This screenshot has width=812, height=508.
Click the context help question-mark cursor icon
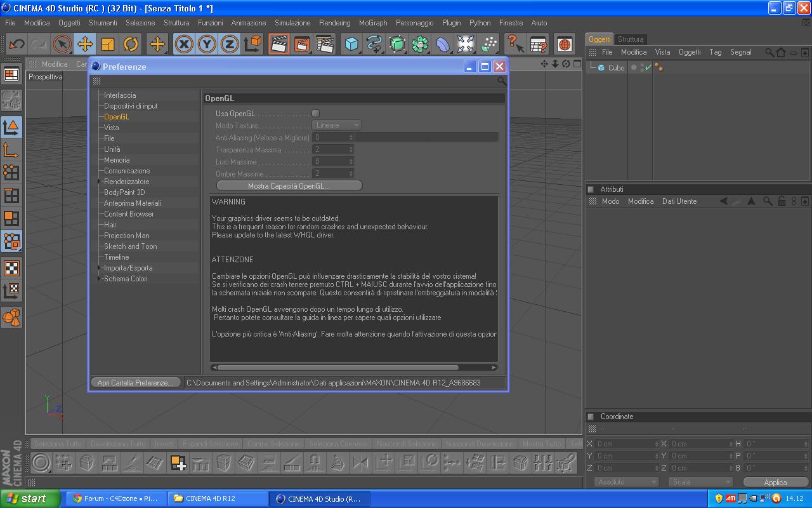pyautogui.click(x=515, y=44)
